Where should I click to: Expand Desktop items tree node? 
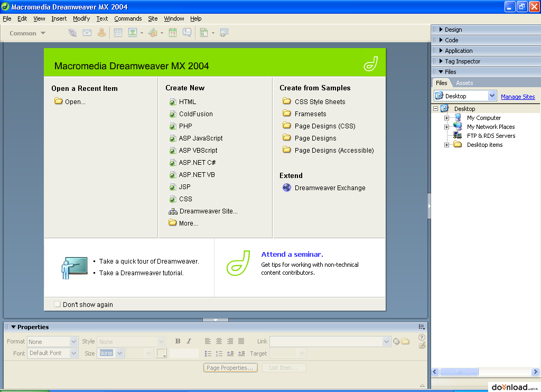tap(446, 145)
